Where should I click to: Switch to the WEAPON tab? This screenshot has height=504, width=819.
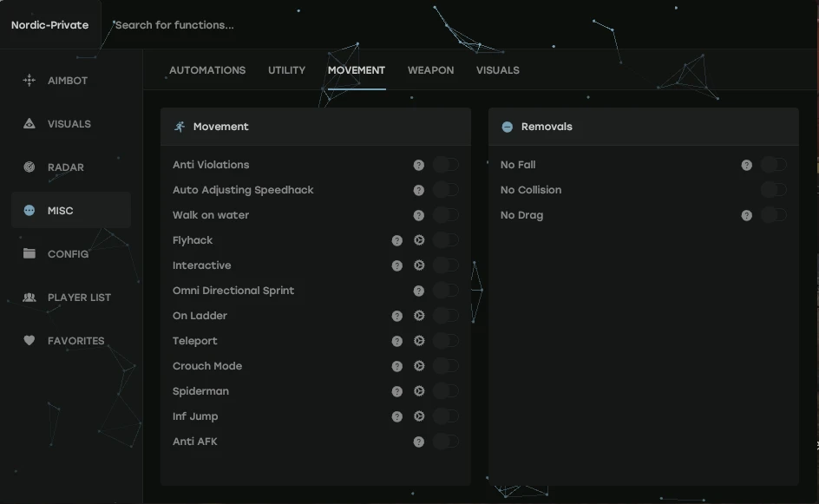click(431, 70)
